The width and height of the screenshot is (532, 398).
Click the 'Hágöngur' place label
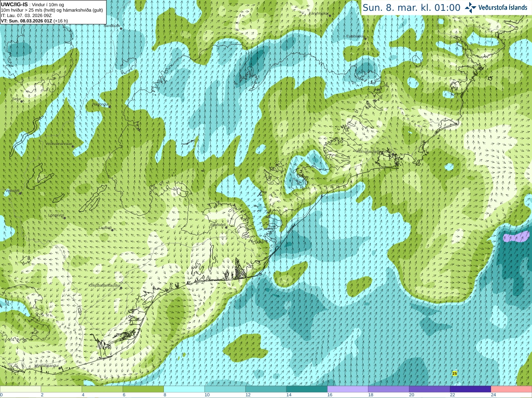(101, 104)
